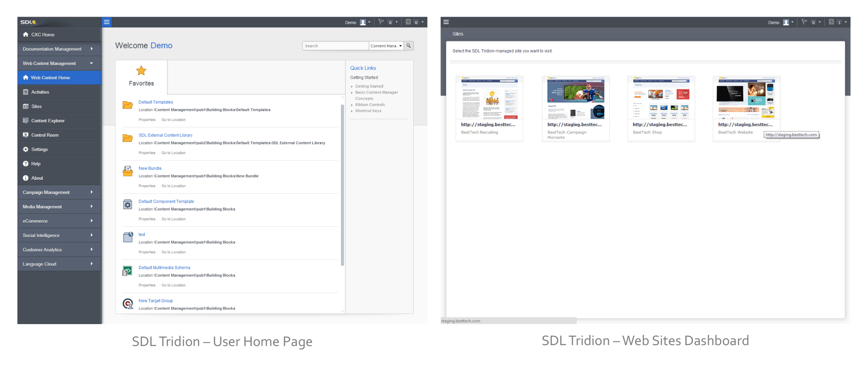Click Go to Location under New Bundle
The height and width of the screenshot is (368, 868).
point(173,186)
